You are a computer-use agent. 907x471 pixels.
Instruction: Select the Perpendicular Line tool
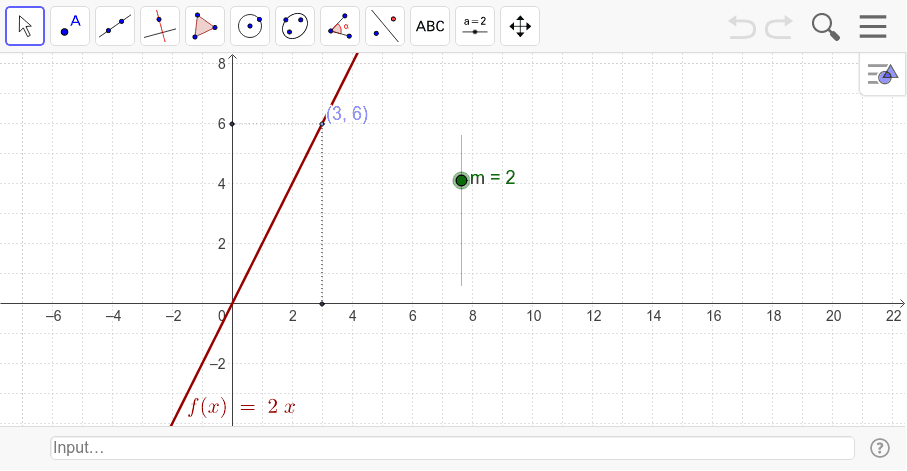point(160,26)
